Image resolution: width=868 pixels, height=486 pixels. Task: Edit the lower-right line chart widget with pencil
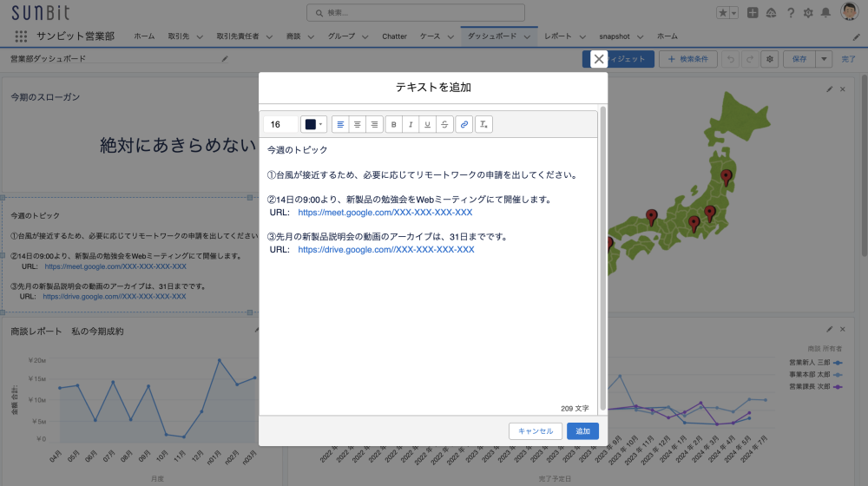tap(829, 329)
